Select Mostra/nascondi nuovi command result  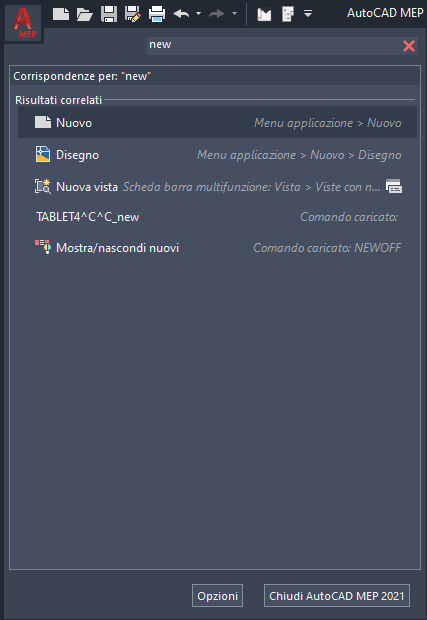pos(217,248)
